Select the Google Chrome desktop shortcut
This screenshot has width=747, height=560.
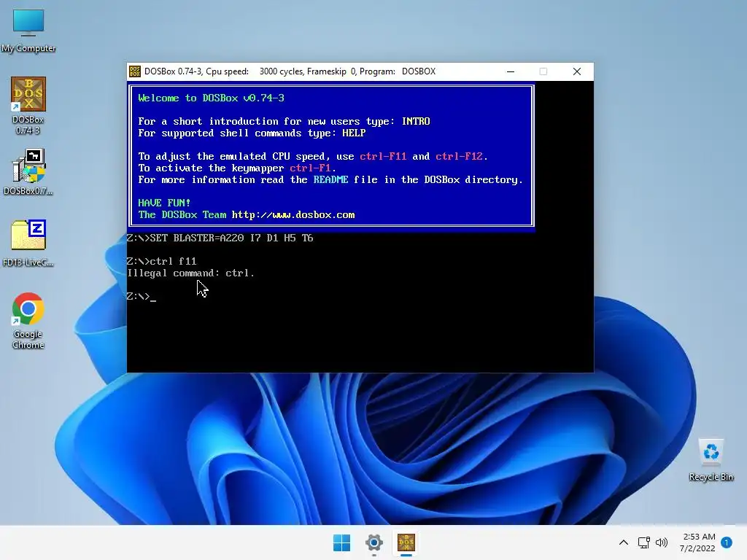coord(28,321)
